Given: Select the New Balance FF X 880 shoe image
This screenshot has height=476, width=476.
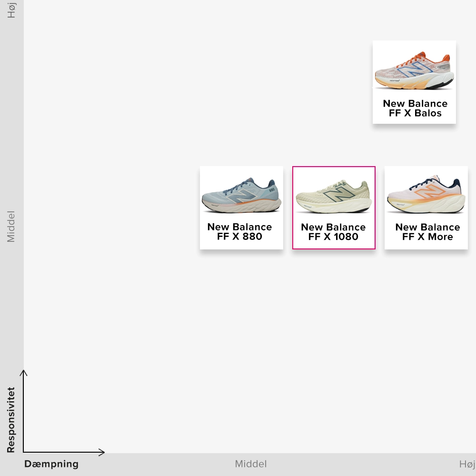Looking at the screenshot, I should click(241, 196).
